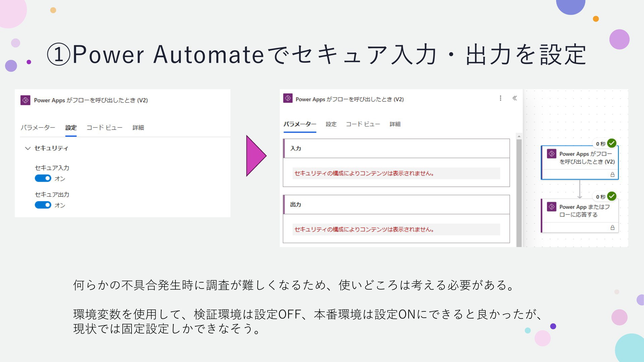Click the 入力 section header
This screenshot has width=644, height=362.
coord(396,148)
